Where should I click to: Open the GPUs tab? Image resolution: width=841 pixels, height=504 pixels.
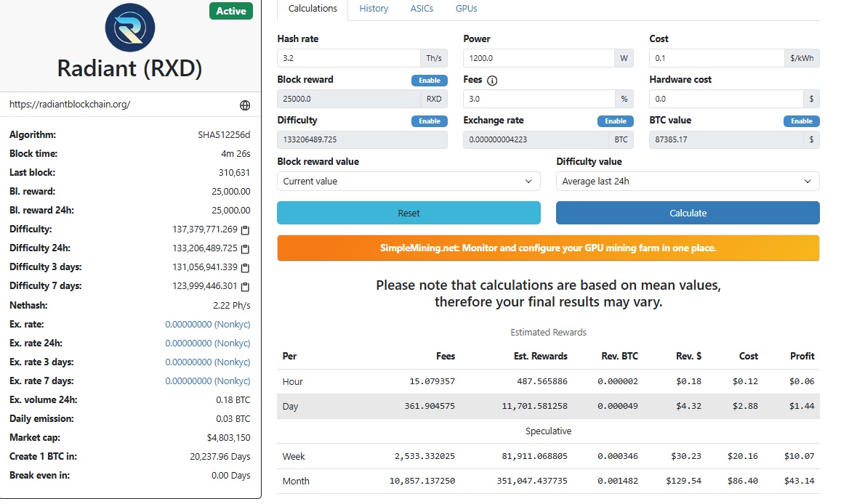(x=466, y=9)
